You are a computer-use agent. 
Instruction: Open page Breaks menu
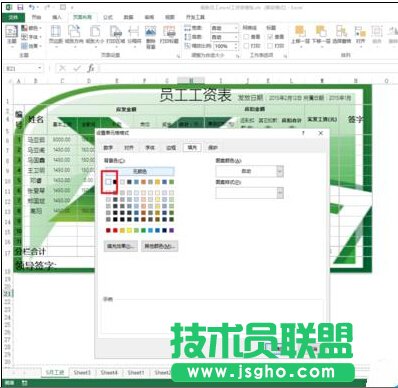pyautogui.click(x=134, y=35)
